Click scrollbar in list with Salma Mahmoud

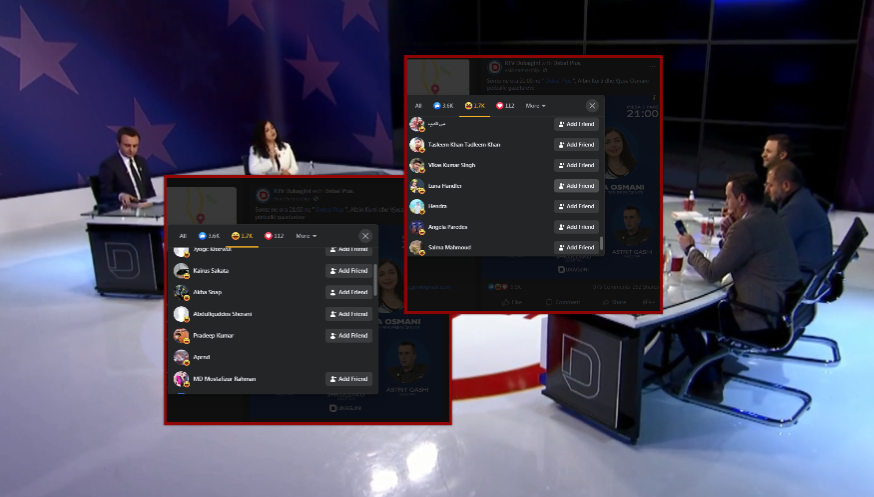(601, 242)
